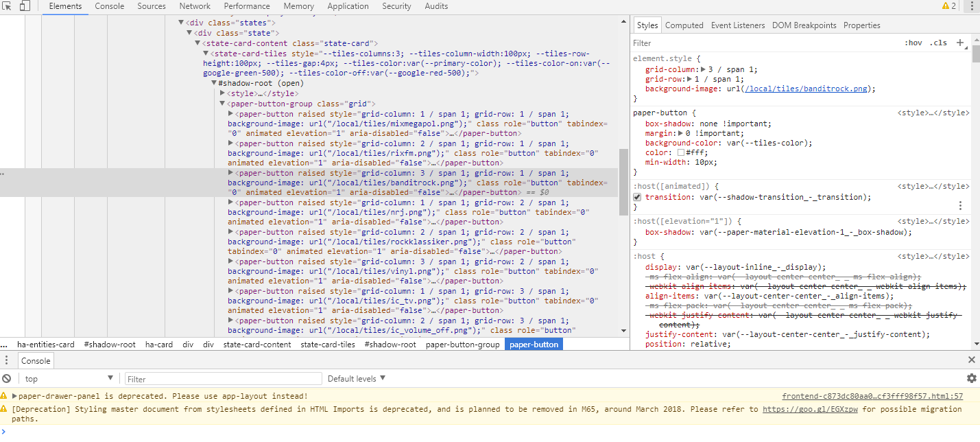
Task: Click the yellow warning count icon
Action: click(949, 6)
